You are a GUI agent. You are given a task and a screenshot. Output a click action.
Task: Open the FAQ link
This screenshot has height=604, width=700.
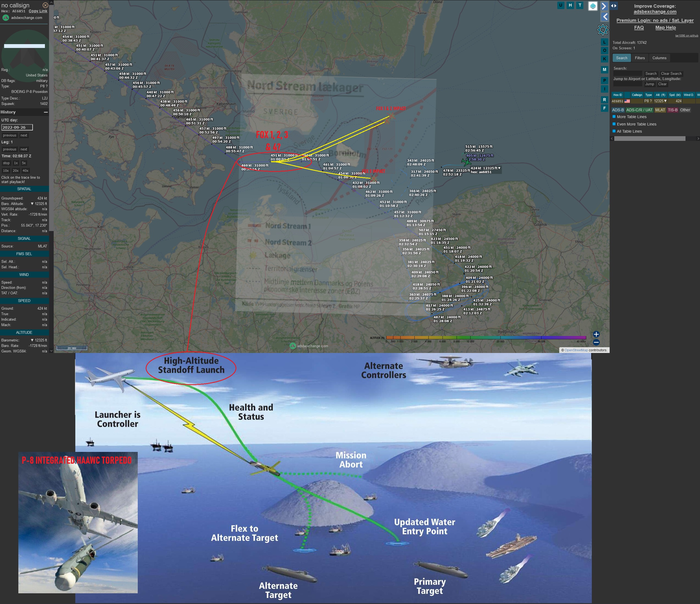coord(639,27)
